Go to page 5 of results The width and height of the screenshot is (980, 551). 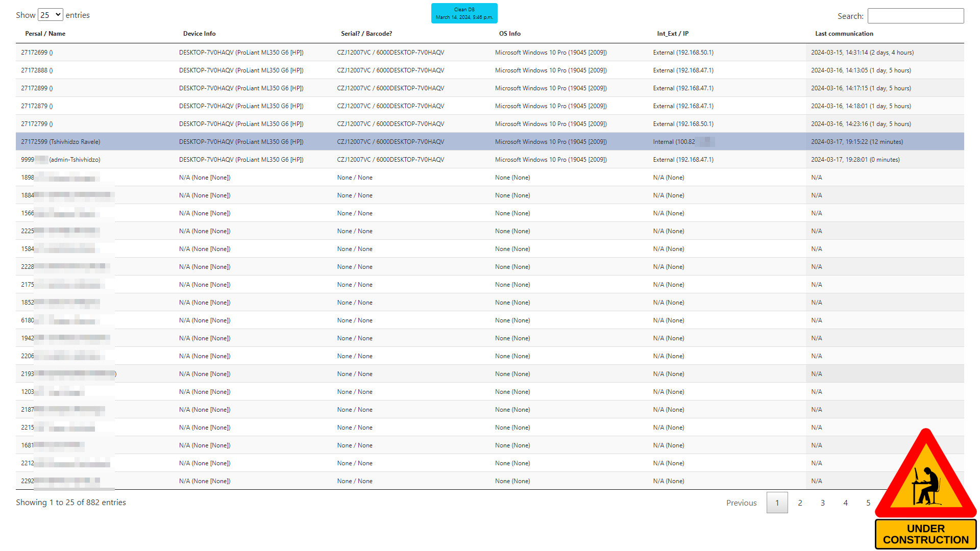click(x=868, y=503)
